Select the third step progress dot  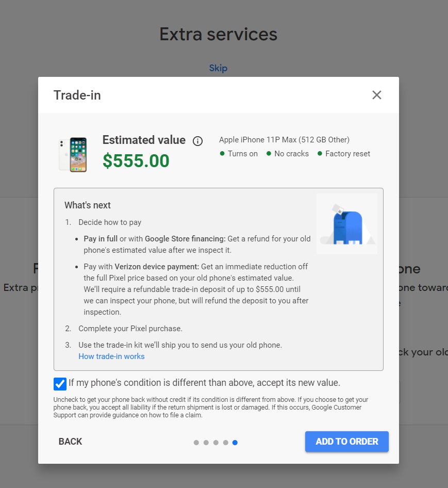(x=216, y=443)
